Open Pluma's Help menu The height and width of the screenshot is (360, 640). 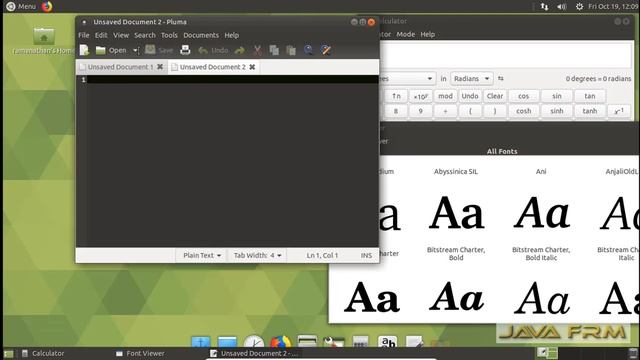pyautogui.click(x=231, y=35)
